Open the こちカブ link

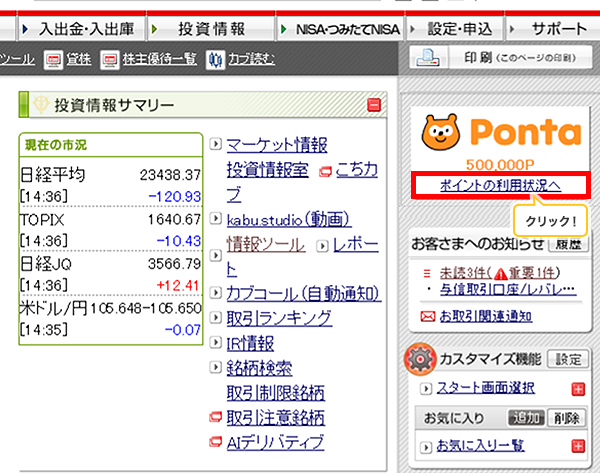356,170
